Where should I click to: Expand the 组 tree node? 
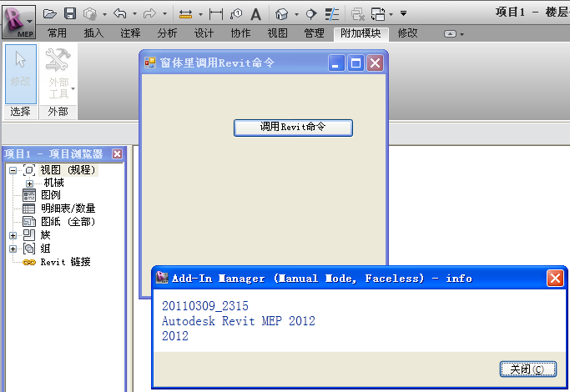13,249
